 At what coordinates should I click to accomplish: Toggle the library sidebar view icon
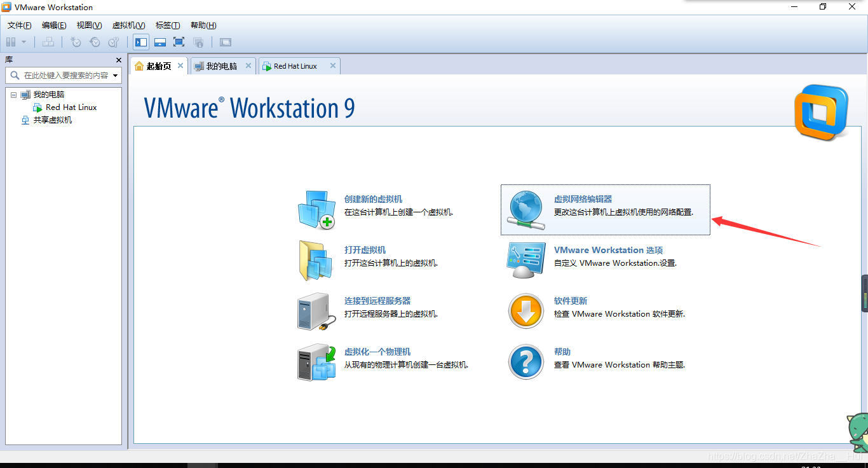click(x=141, y=42)
